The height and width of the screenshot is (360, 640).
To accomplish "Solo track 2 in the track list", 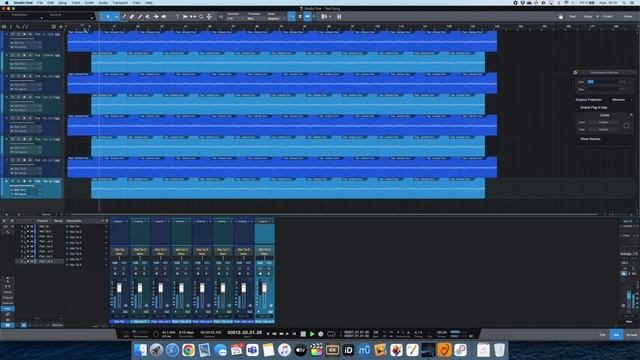I will coord(18,55).
